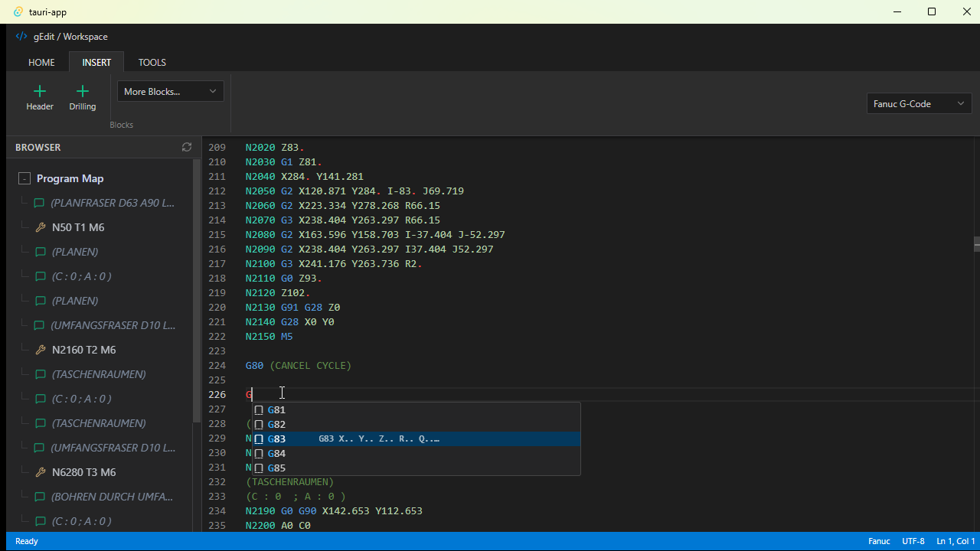This screenshot has width=980, height=551.
Task: Click the snippet icon beside G81 suggestion
Action: (x=259, y=410)
